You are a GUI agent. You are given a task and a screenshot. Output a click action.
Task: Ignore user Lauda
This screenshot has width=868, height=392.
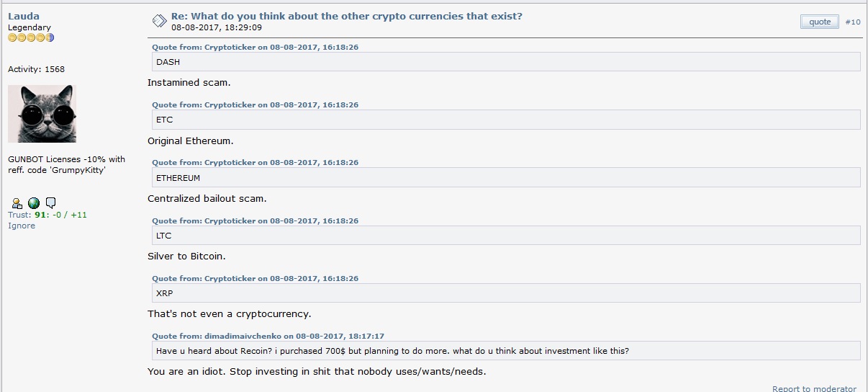click(x=22, y=226)
